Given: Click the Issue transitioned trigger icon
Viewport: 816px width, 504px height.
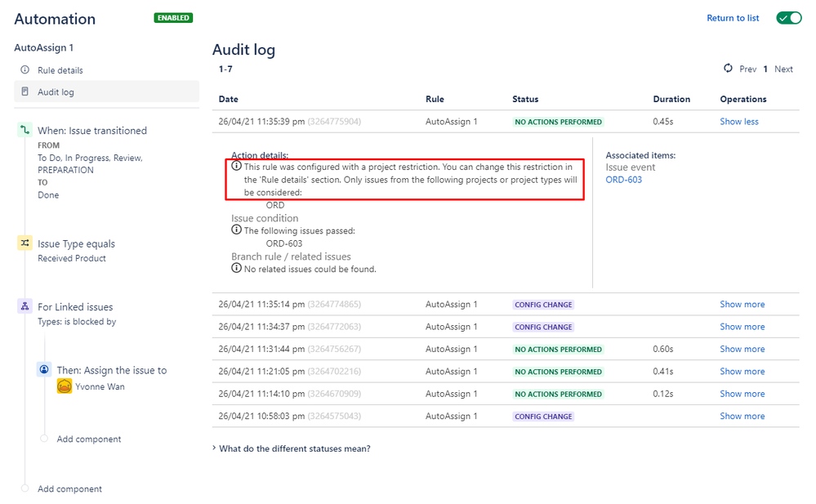Looking at the screenshot, I should point(25,130).
